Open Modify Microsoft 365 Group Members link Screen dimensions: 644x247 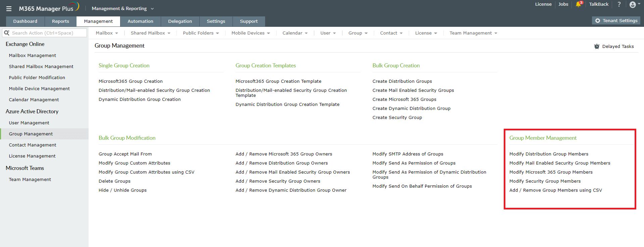pos(551,172)
